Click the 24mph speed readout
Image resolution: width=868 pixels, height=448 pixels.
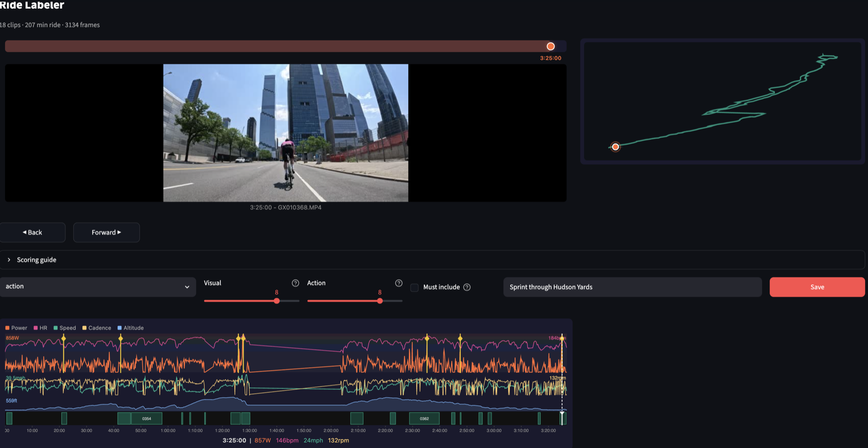click(313, 440)
